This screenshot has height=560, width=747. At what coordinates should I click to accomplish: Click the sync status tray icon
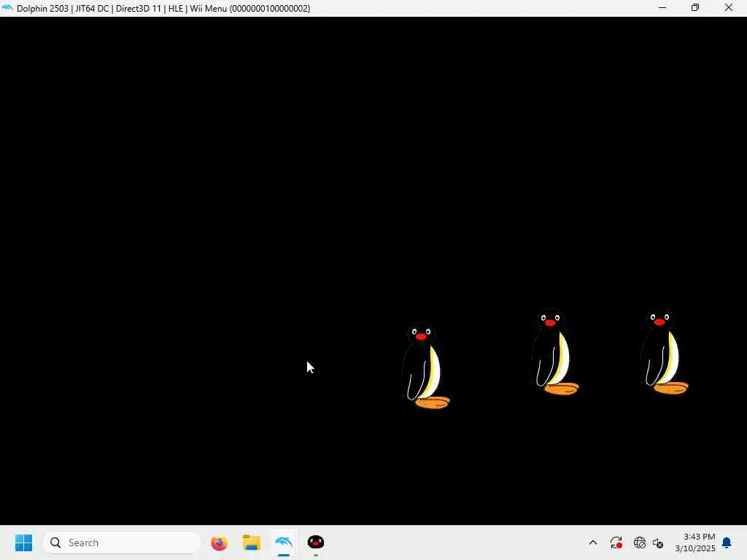[616, 542]
